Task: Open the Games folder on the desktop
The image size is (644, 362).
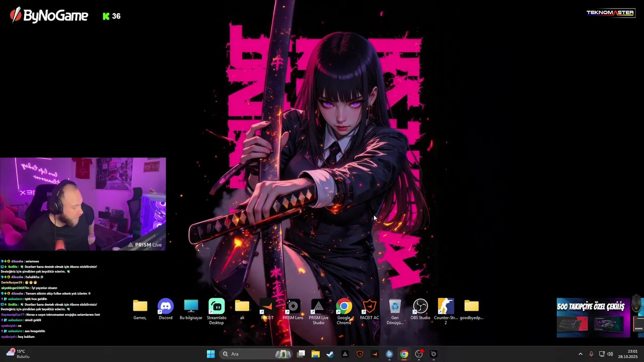Action: 140,309
